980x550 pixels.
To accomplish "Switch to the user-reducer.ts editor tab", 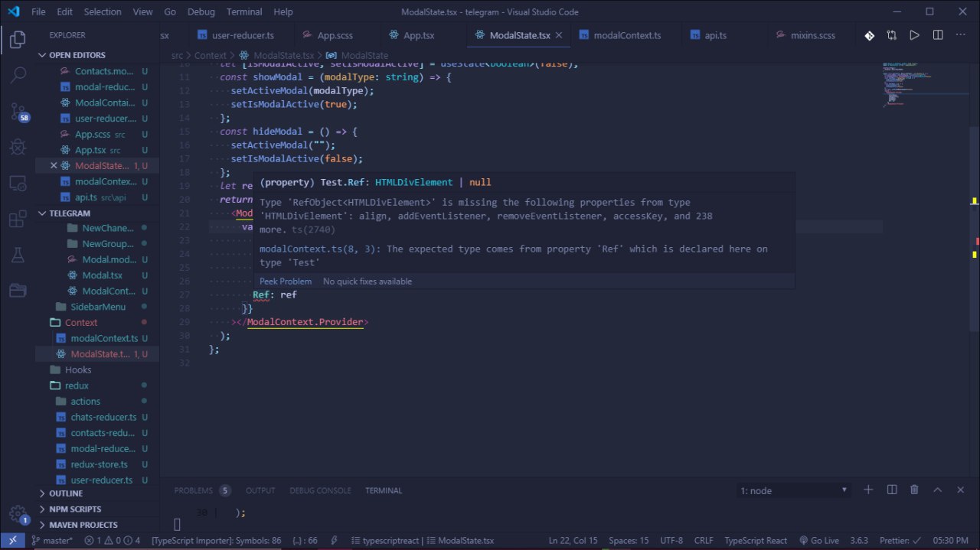I will [243, 35].
